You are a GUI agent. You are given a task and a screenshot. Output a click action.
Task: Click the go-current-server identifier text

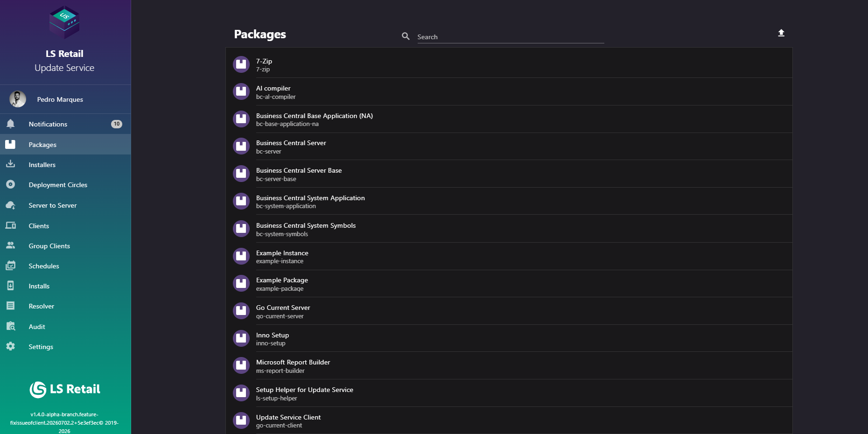tap(280, 316)
